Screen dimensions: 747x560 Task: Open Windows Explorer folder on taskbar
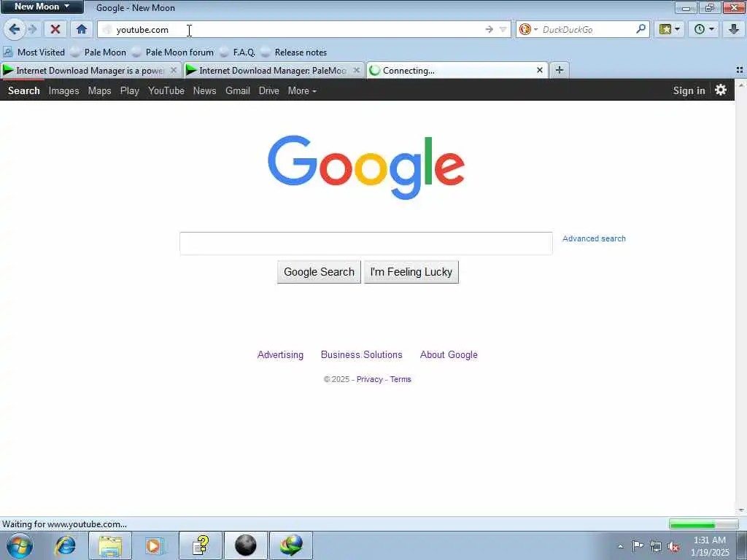coord(110,545)
